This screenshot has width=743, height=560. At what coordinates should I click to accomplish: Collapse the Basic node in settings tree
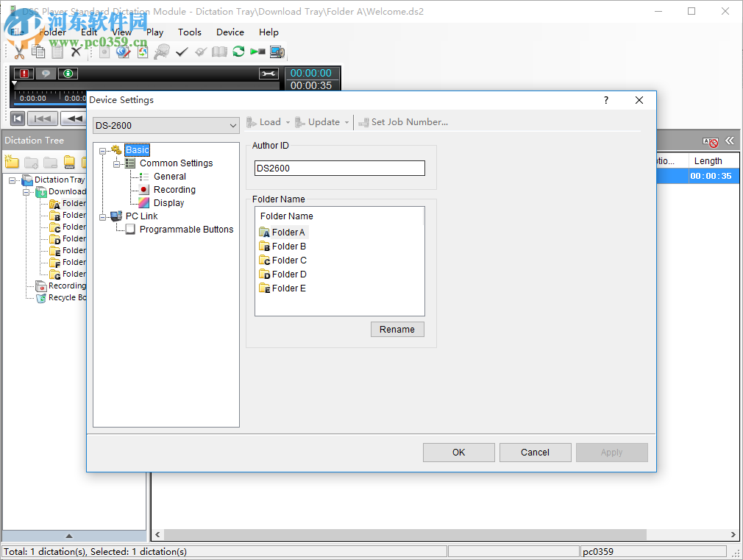tap(102, 152)
